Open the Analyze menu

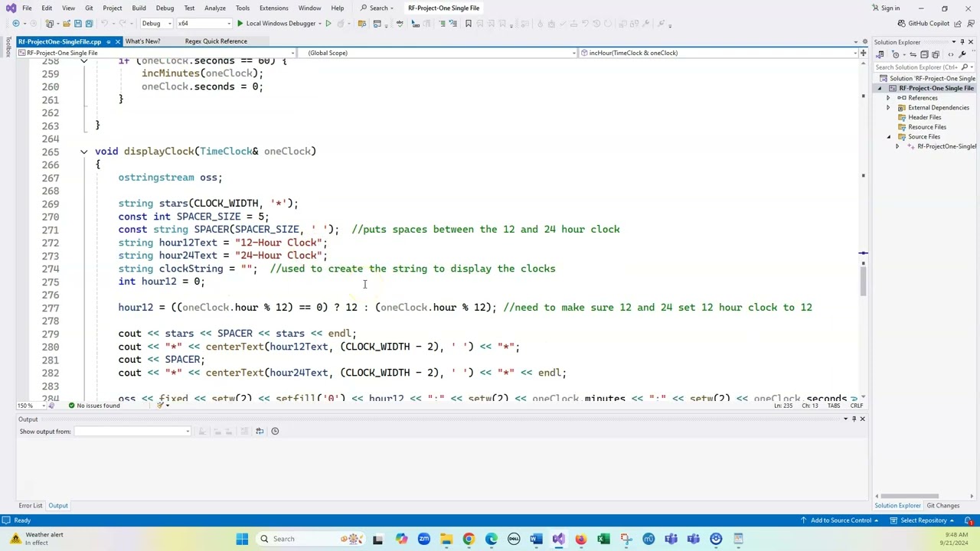click(x=214, y=8)
